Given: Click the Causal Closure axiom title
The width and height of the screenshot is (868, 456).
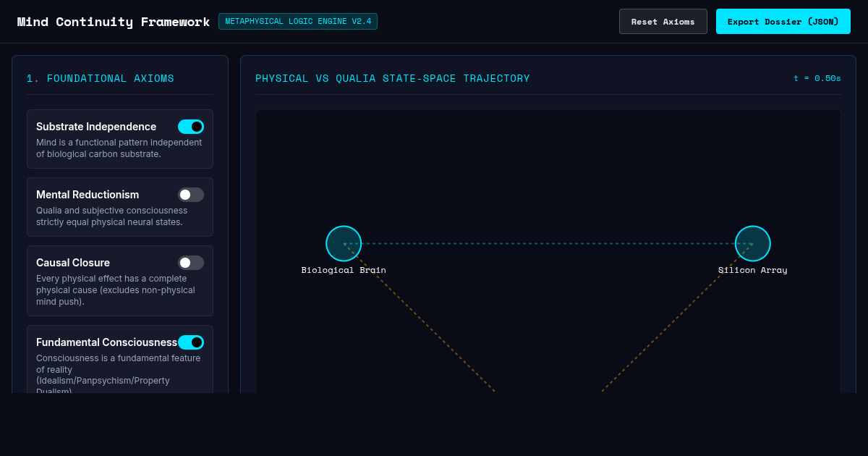Looking at the screenshot, I should coord(73,263).
